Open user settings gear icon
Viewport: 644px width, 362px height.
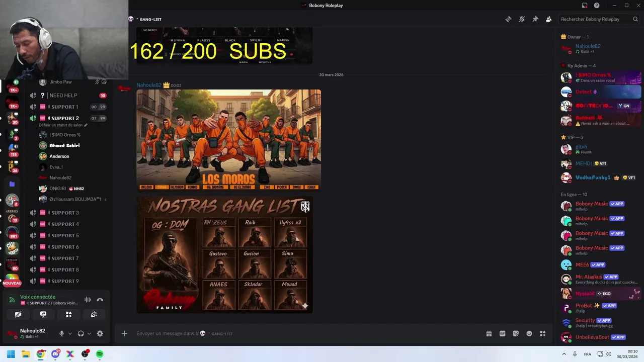(100, 333)
